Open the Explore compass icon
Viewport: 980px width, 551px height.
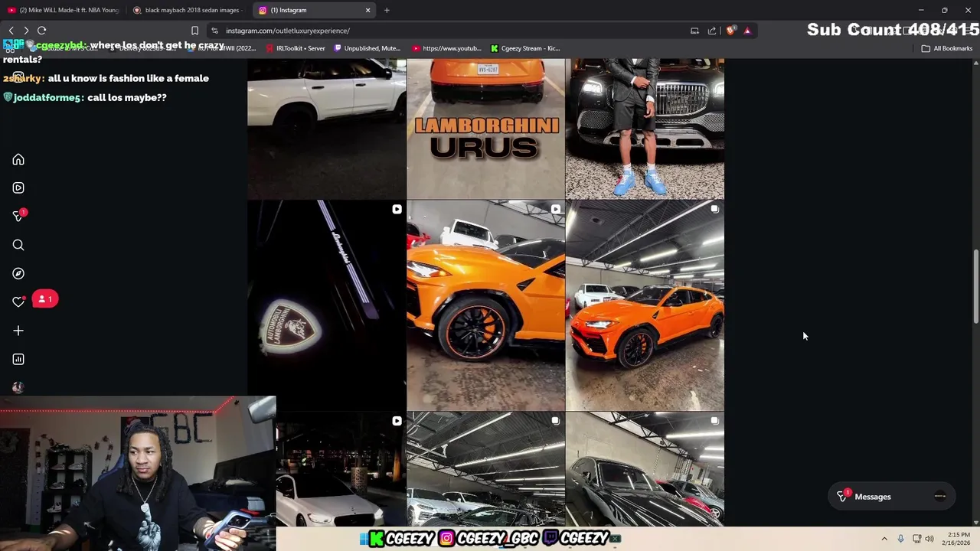[x=18, y=273]
